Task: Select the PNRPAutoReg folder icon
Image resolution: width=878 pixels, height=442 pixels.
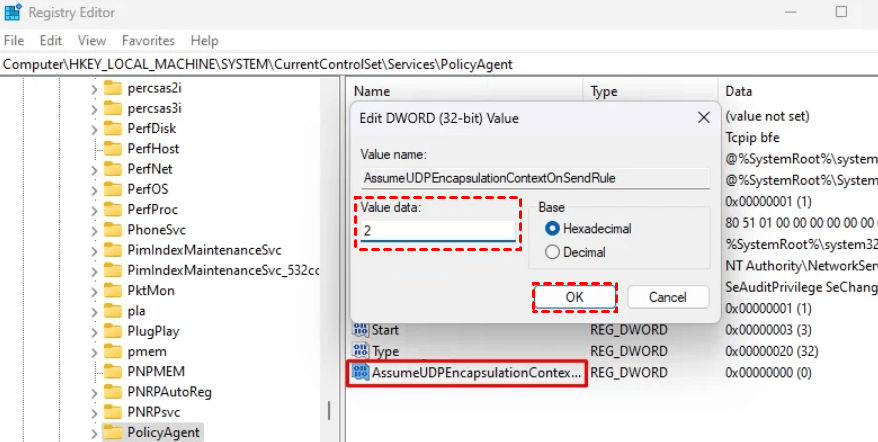Action: click(x=113, y=392)
